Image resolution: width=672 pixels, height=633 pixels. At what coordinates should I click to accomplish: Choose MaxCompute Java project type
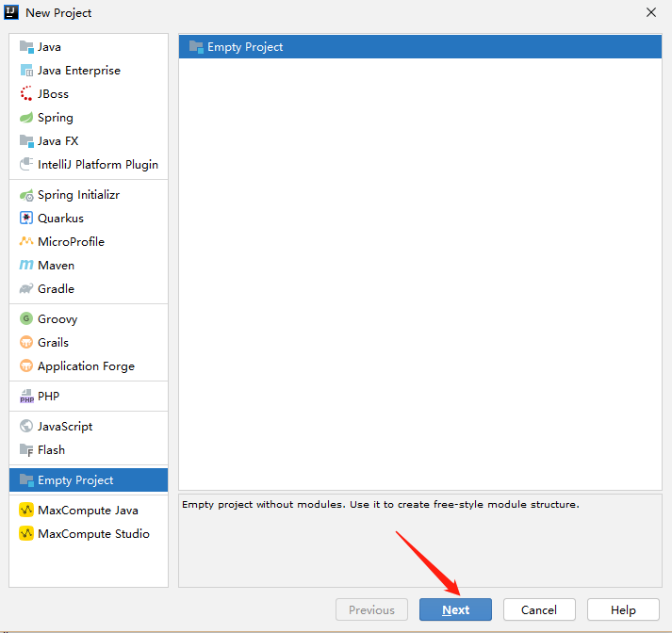89,511
